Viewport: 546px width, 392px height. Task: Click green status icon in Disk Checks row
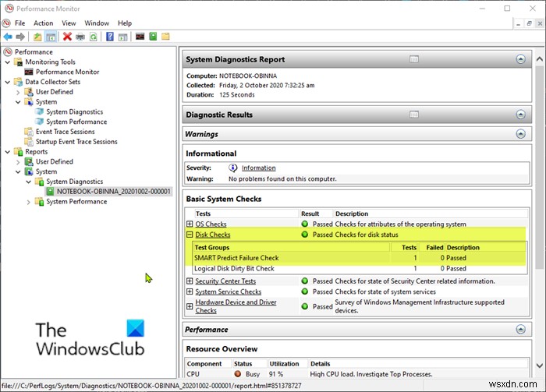coord(305,235)
